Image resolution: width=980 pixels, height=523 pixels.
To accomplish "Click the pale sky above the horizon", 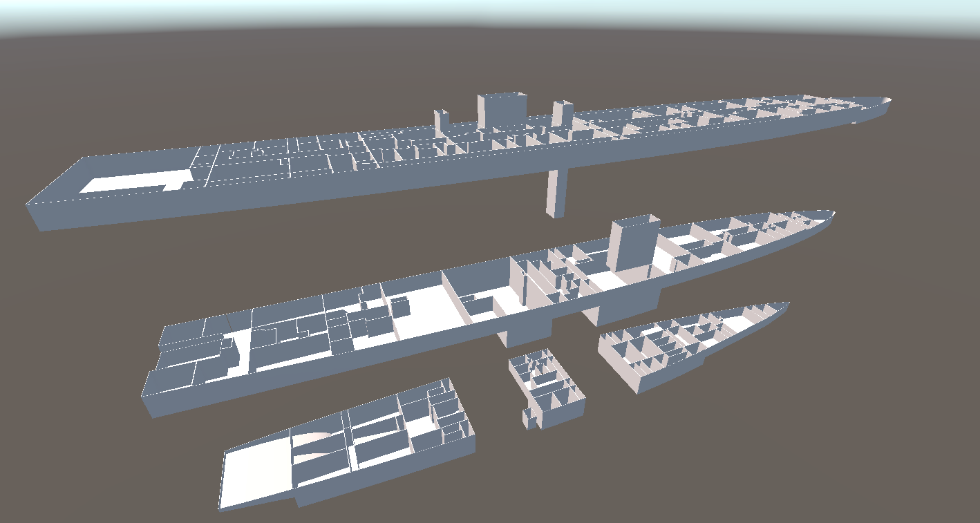I will (484, 12).
